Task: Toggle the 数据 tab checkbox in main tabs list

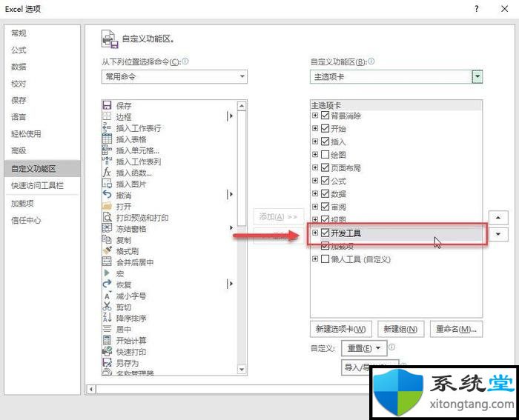Action: (325, 193)
